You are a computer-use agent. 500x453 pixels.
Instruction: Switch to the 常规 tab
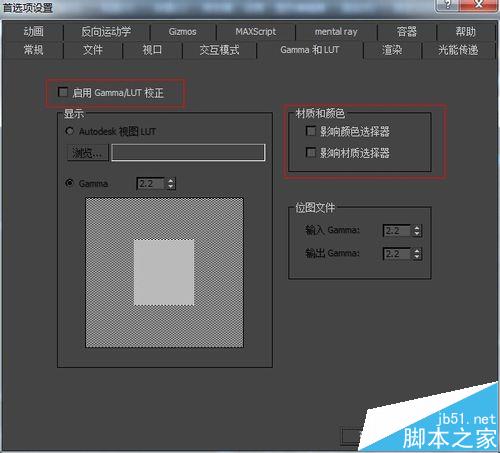33,50
